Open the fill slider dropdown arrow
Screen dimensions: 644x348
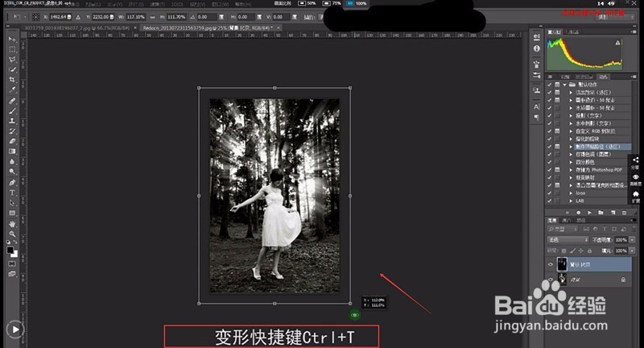(632, 251)
